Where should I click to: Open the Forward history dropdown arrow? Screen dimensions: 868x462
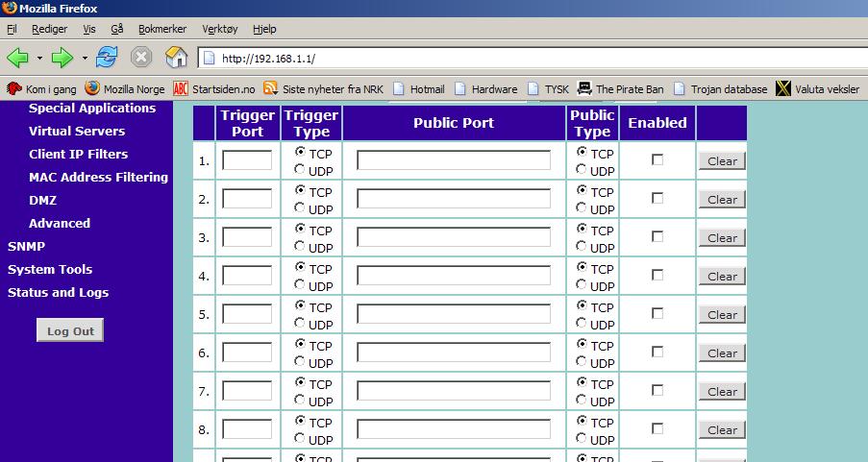(85, 58)
